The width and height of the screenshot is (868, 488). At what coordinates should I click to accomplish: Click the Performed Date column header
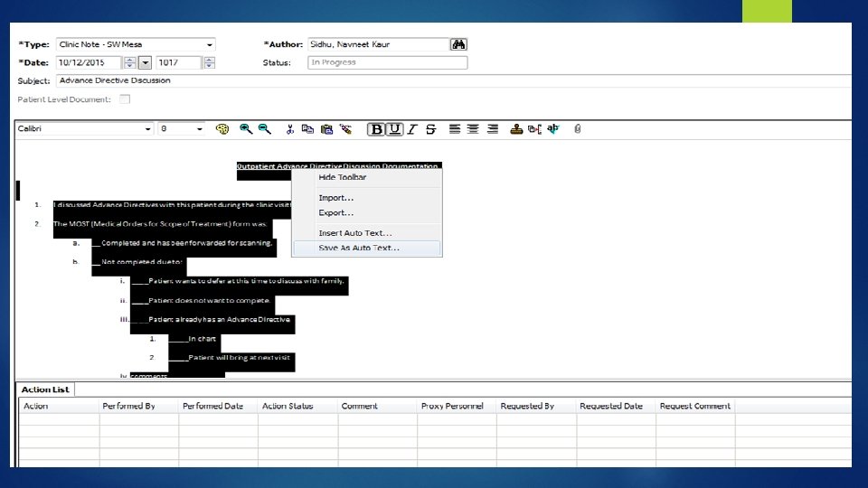tap(218, 406)
